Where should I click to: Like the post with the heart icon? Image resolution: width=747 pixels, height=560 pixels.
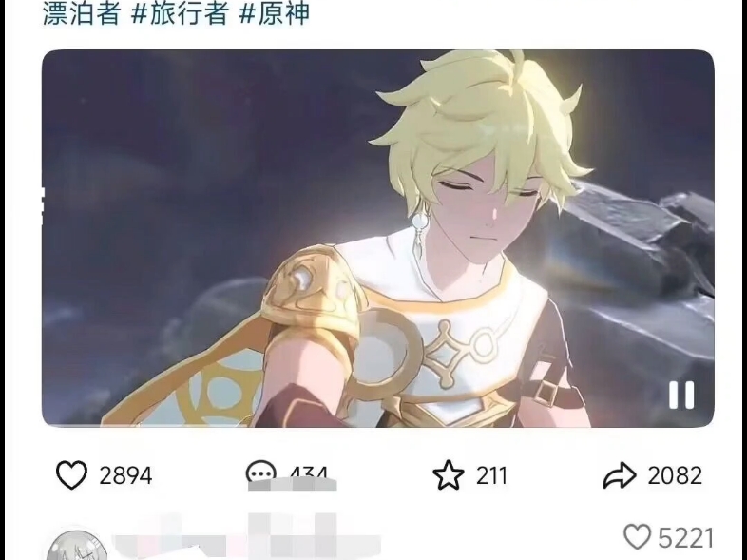pos(71,474)
